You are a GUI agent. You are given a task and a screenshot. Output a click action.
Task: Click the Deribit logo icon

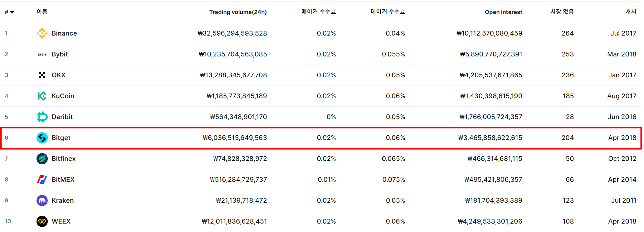pos(42,117)
